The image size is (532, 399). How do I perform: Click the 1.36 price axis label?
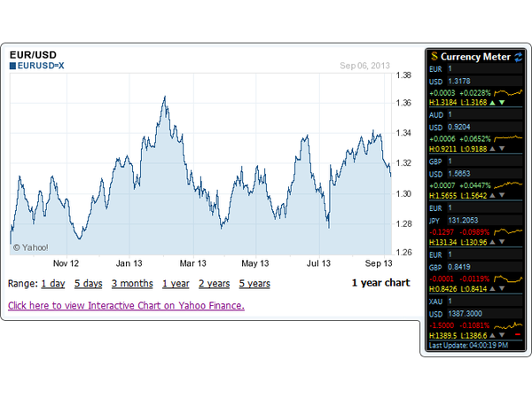pyautogui.click(x=403, y=103)
